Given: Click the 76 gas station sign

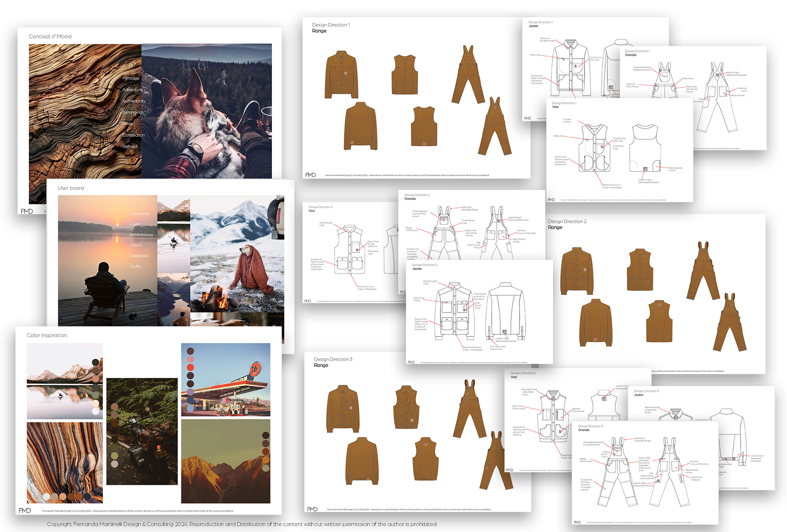Looking at the screenshot, I should [255, 369].
